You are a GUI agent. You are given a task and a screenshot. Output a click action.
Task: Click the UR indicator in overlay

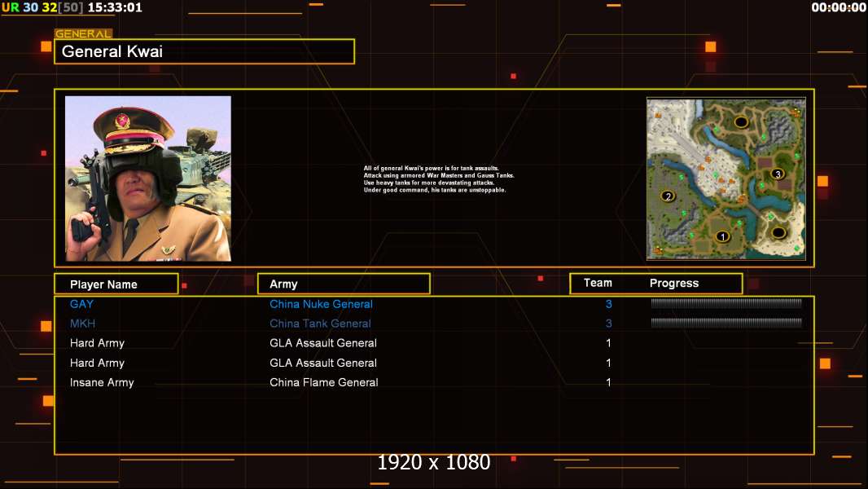coord(11,7)
